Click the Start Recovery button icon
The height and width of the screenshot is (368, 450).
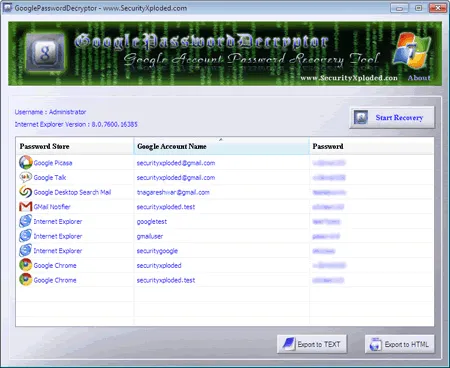click(x=361, y=117)
